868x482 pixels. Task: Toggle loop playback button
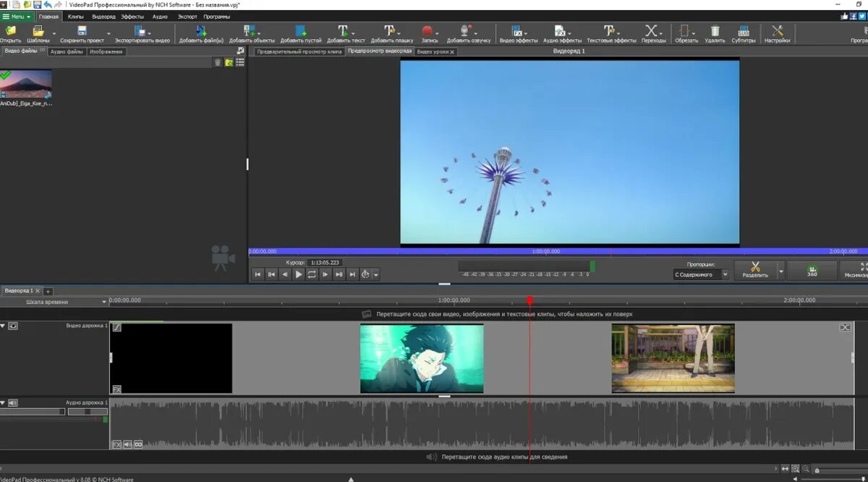(x=312, y=274)
